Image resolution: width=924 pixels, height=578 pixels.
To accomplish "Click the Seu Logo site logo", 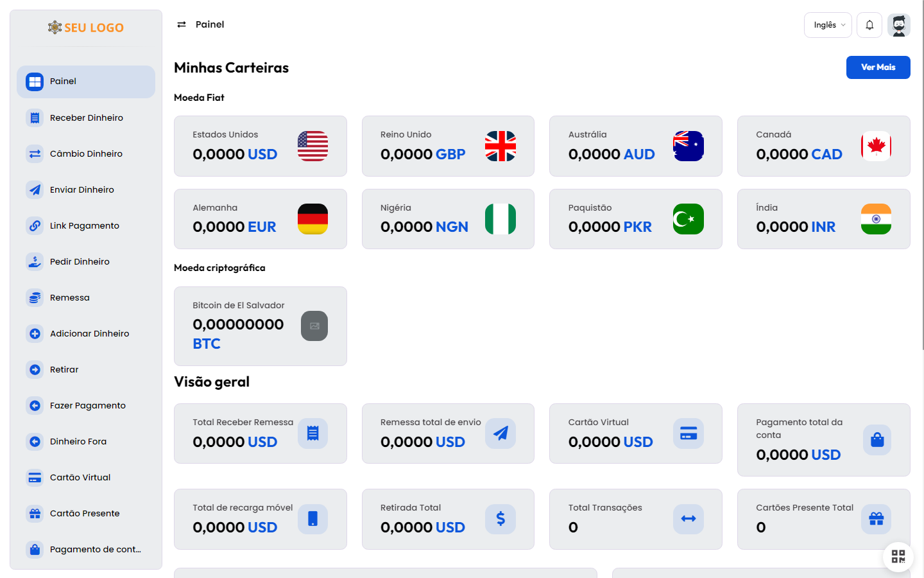I will (x=86, y=28).
